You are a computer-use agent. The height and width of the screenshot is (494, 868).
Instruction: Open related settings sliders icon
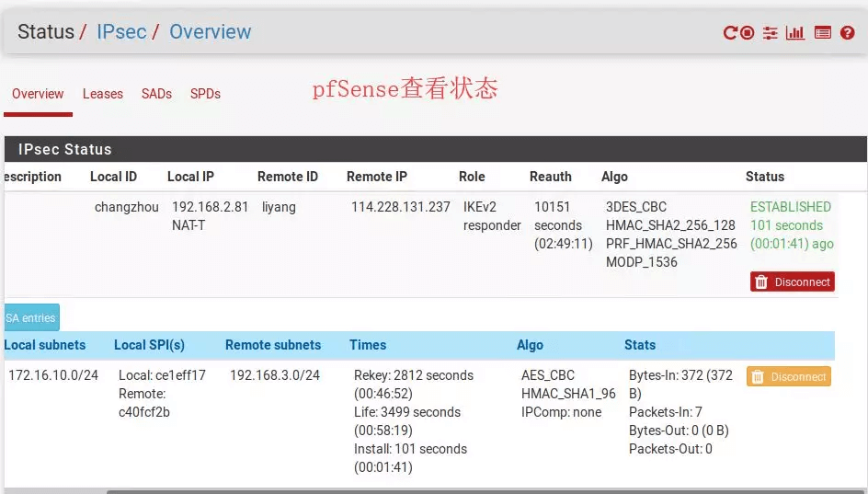tap(770, 33)
